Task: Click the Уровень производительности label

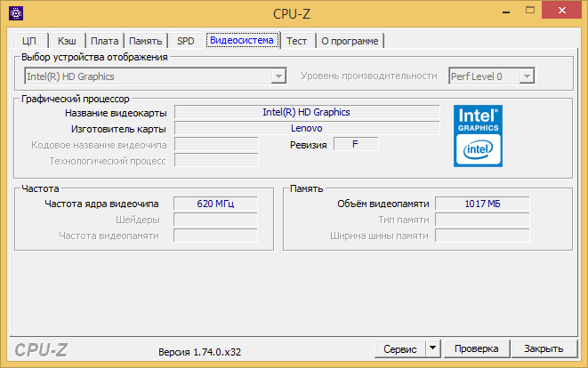Action: pos(369,76)
